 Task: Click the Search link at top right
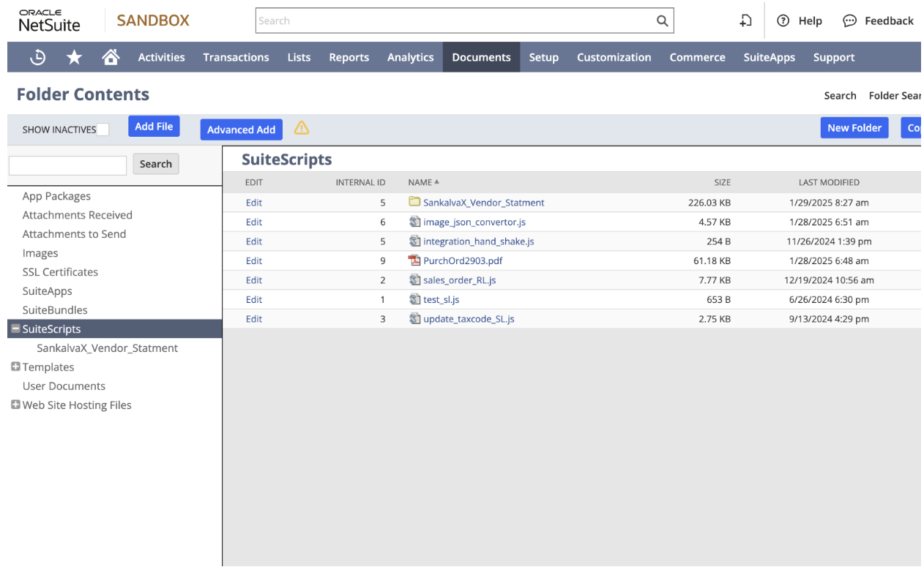pyautogui.click(x=840, y=95)
